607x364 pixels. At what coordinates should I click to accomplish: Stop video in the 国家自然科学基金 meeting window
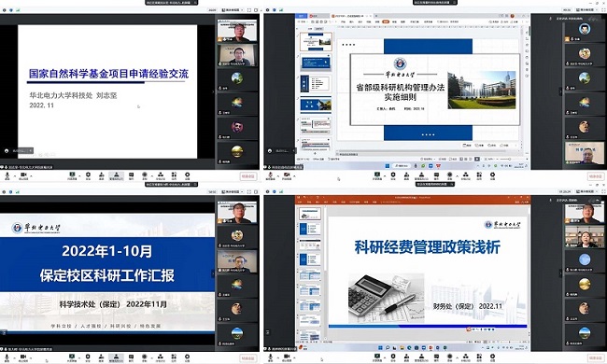pos(23,176)
